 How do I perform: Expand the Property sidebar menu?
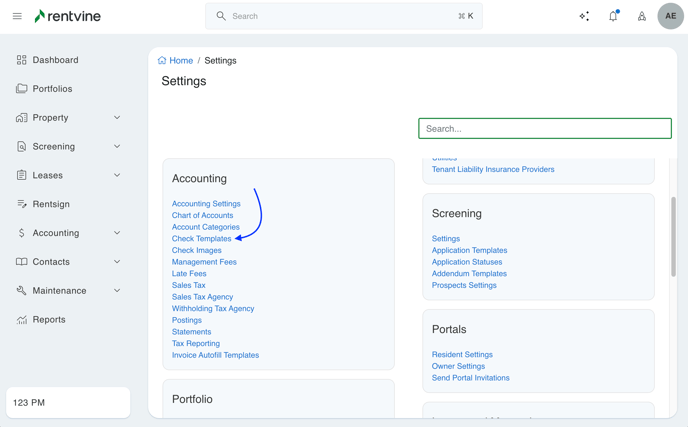pos(117,118)
